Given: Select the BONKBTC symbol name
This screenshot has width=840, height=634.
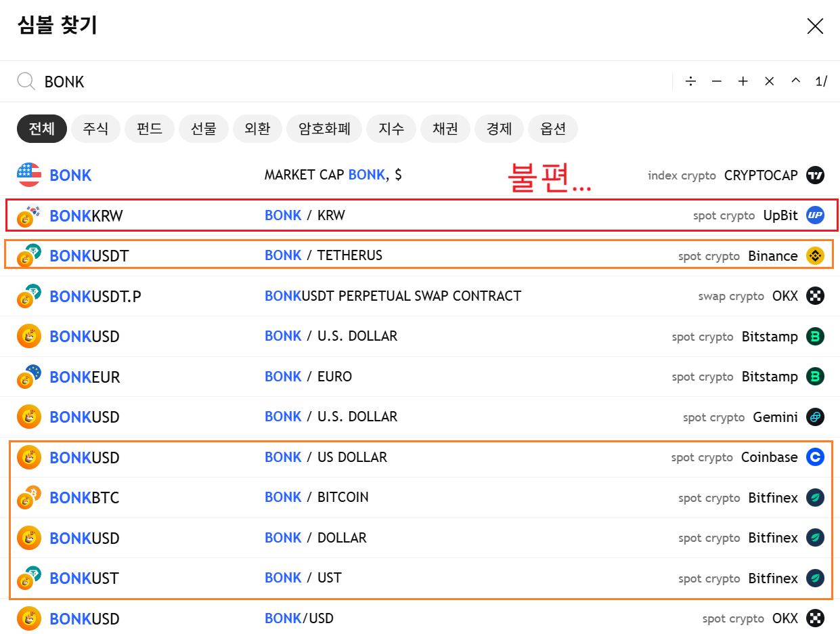Looking at the screenshot, I should (x=85, y=498).
